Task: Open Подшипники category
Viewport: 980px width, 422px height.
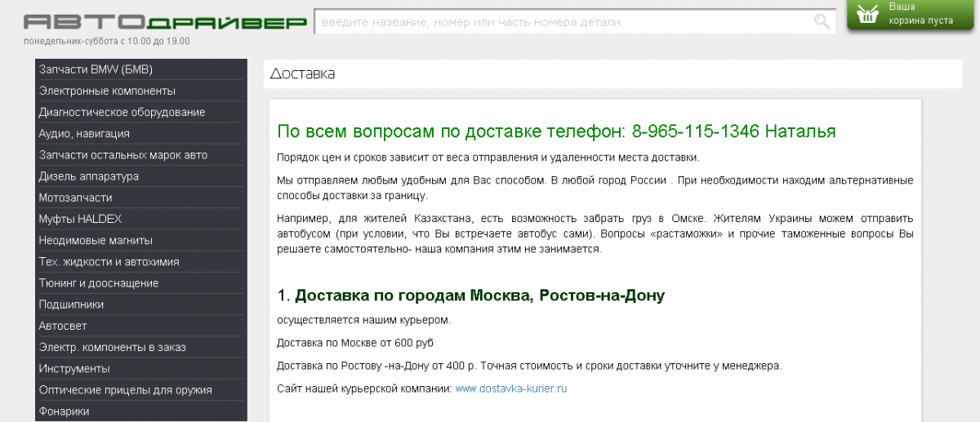Action: point(141,304)
